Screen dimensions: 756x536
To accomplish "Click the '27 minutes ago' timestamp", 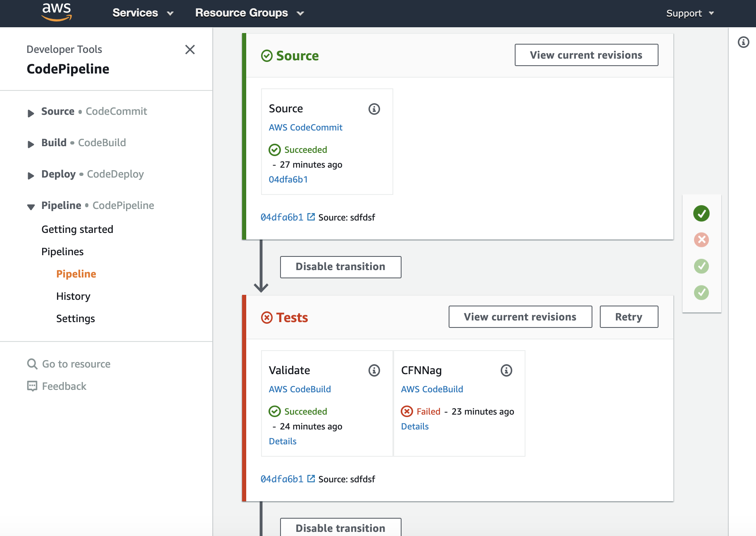I will point(311,165).
